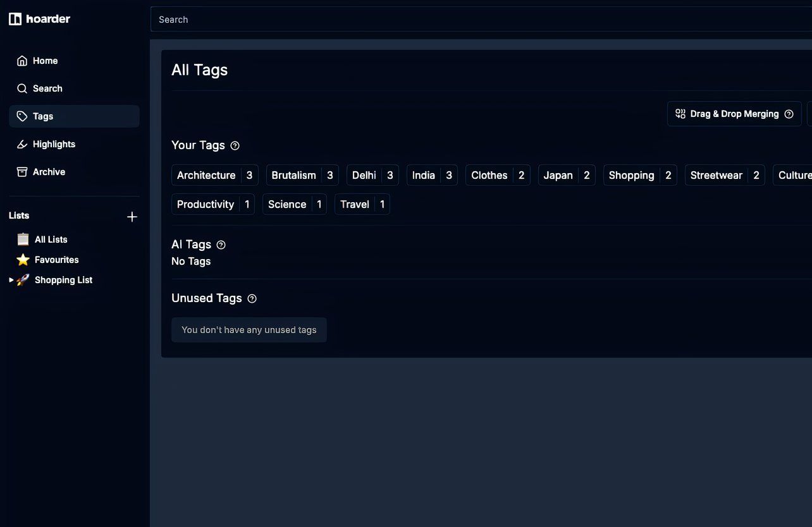The image size is (812, 527).
Task: Open the Search sidebar item
Action: [74, 88]
